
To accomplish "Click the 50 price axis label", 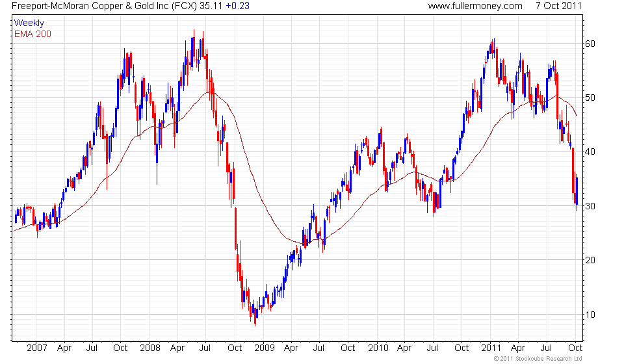I will coord(590,98).
